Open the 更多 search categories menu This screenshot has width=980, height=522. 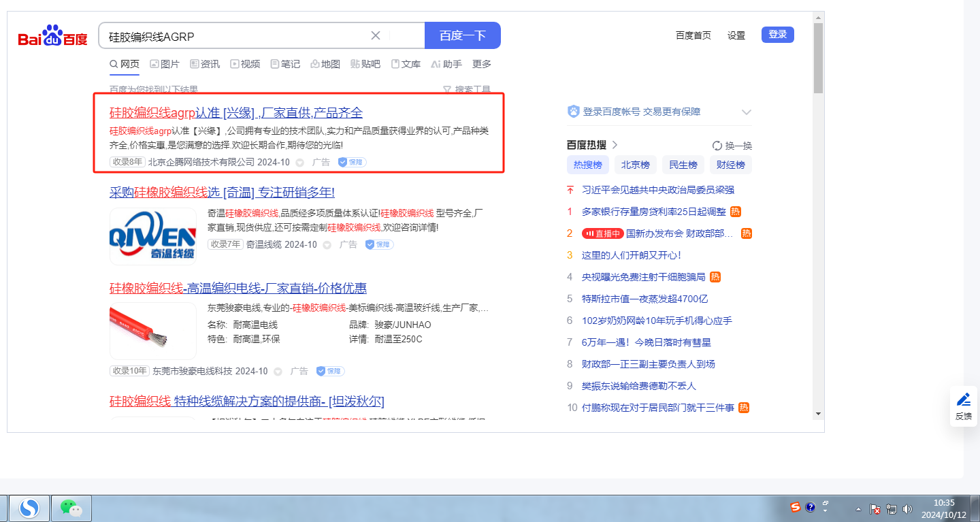pyautogui.click(x=482, y=64)
